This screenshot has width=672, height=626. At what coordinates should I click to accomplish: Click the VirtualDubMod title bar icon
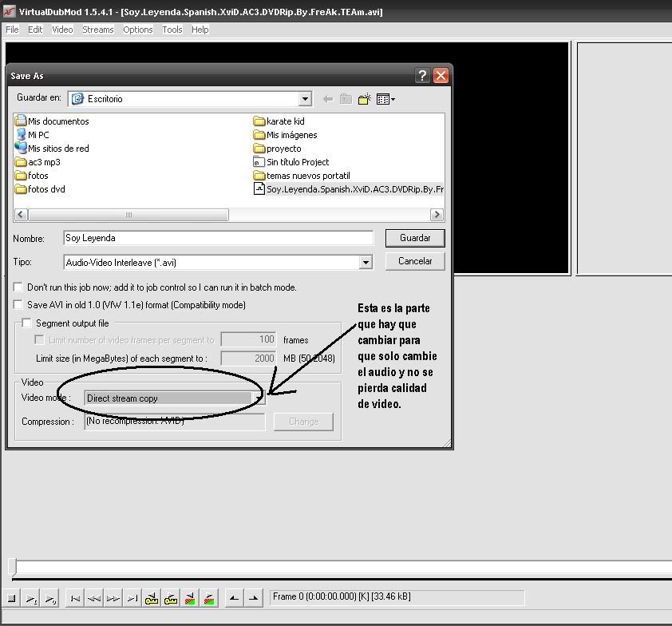pos(10,11)
